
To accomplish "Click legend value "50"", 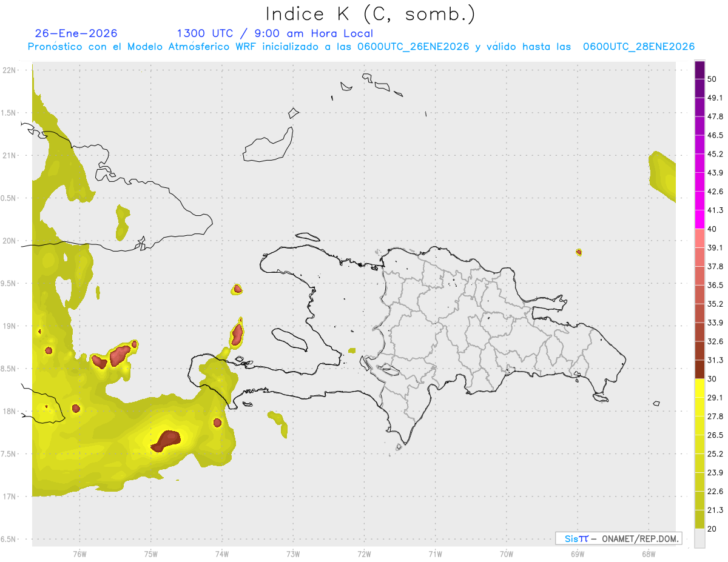I will tap(712, 79).
